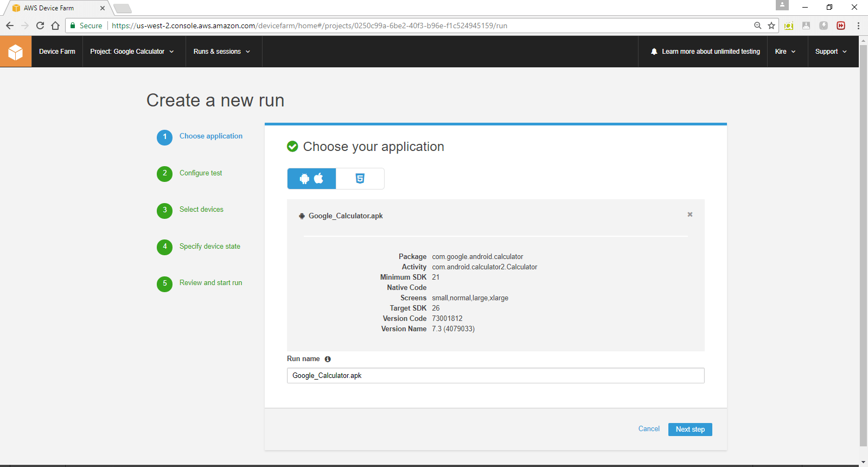Open a new browser tab
The height and width of the screenshot is (467, 868).
123,8
